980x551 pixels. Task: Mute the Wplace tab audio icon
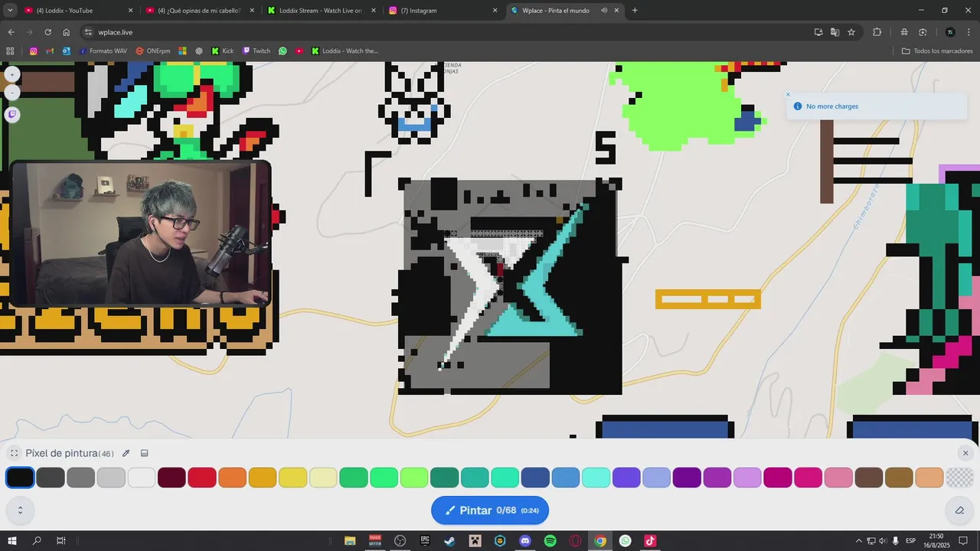pyautogui.click(x=604, y=11)
